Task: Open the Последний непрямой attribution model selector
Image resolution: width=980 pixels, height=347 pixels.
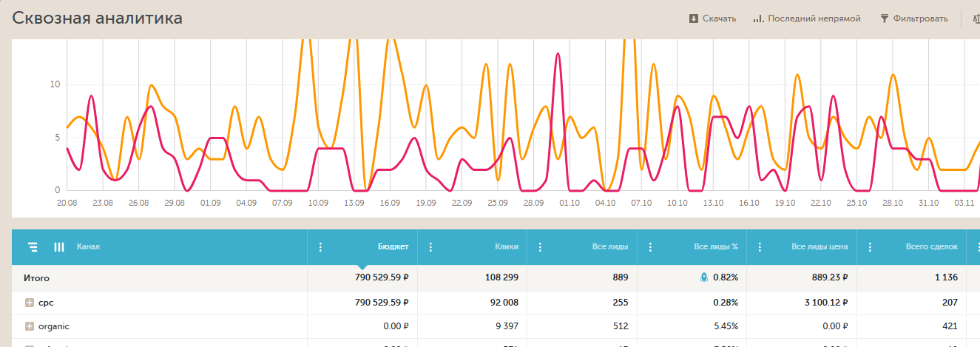Action: [x=807, y=18]
